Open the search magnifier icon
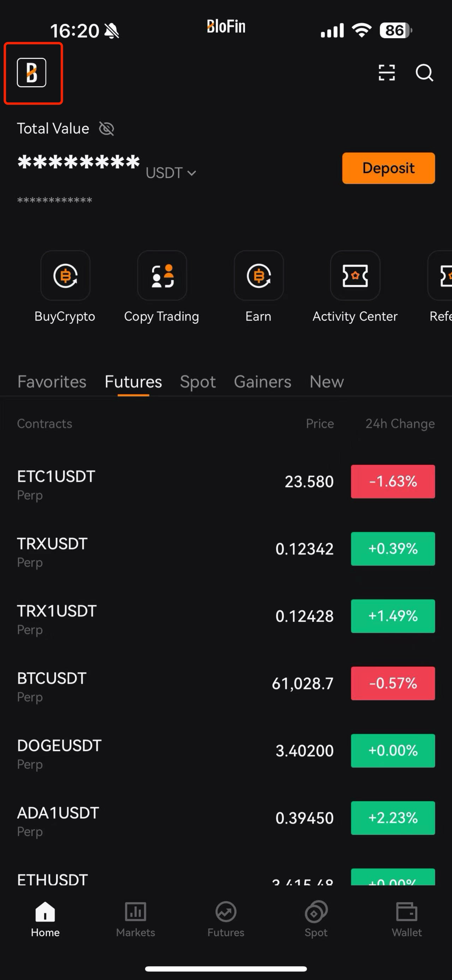Viewport: 452px width, 980px height. [x=424, y=73]
